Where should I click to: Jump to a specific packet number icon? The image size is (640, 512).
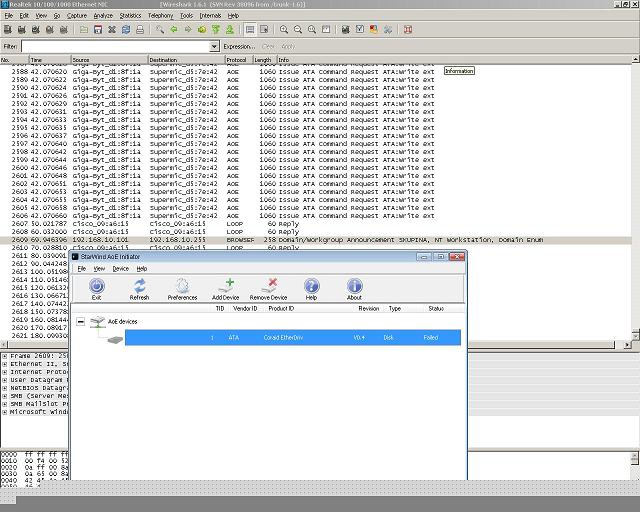point(202,29)
